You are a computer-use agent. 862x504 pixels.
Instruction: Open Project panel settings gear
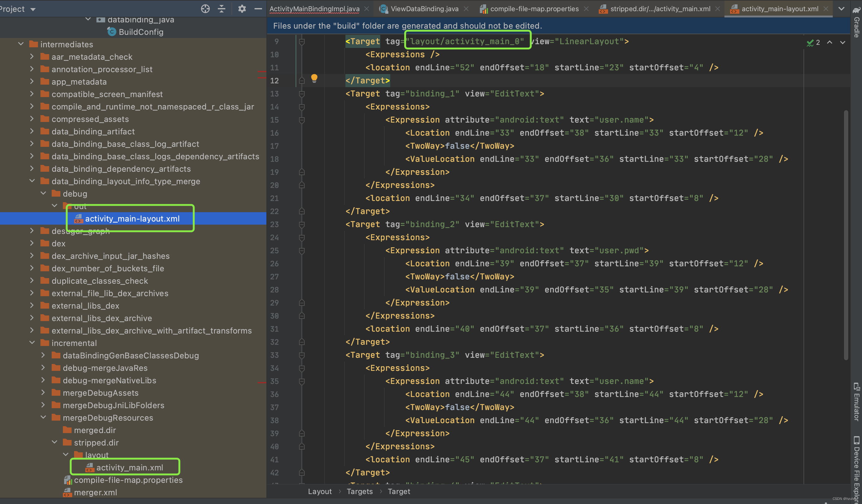pos(242,9)
